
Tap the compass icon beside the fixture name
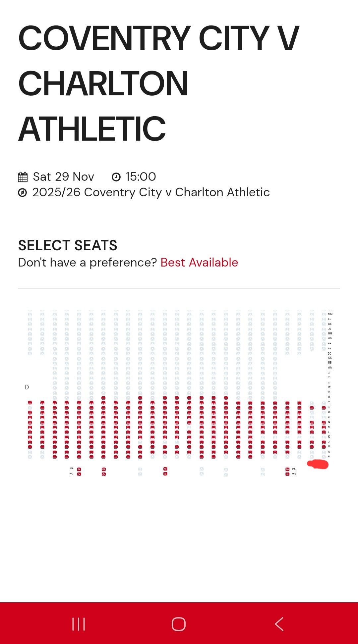[x=22, y=192]
